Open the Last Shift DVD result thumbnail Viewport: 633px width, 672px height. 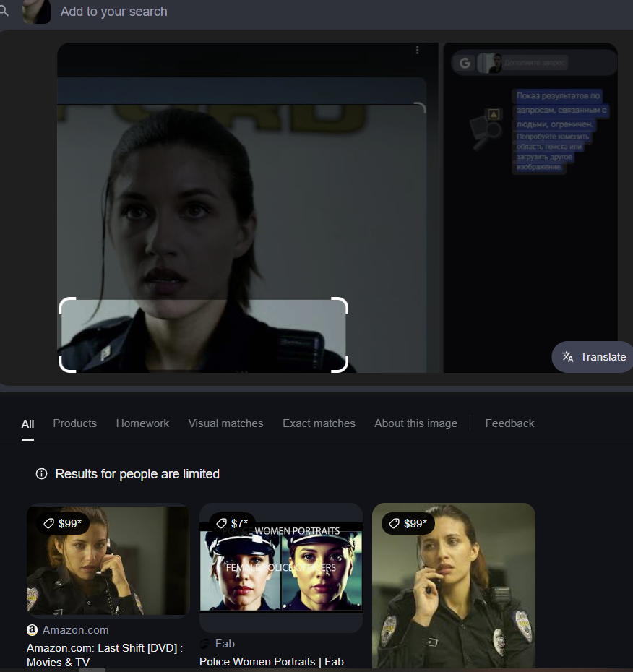point(108,560)
